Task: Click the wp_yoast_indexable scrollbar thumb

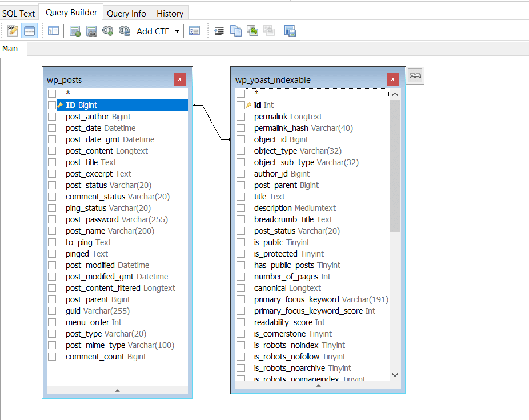Action: [395, 166]
